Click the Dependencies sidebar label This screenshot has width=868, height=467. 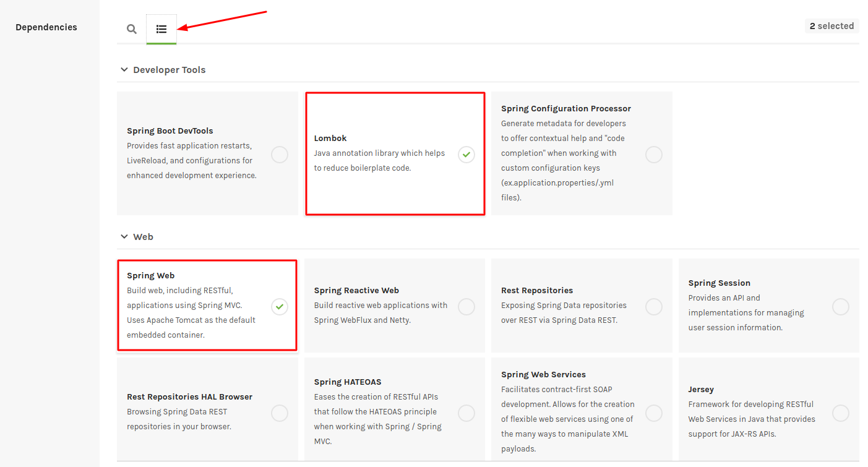click(x=46, y=27)
